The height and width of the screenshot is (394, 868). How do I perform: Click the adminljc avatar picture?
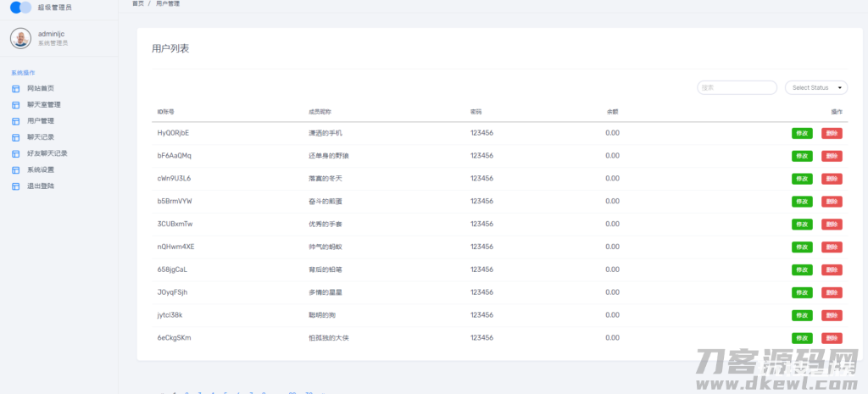(20, 38)
